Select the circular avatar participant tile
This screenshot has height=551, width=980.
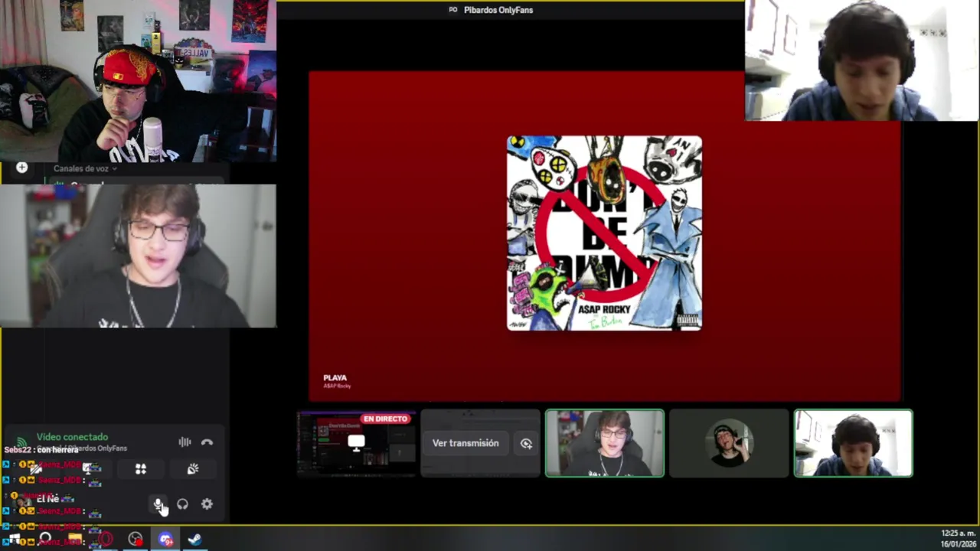[729, 443]
